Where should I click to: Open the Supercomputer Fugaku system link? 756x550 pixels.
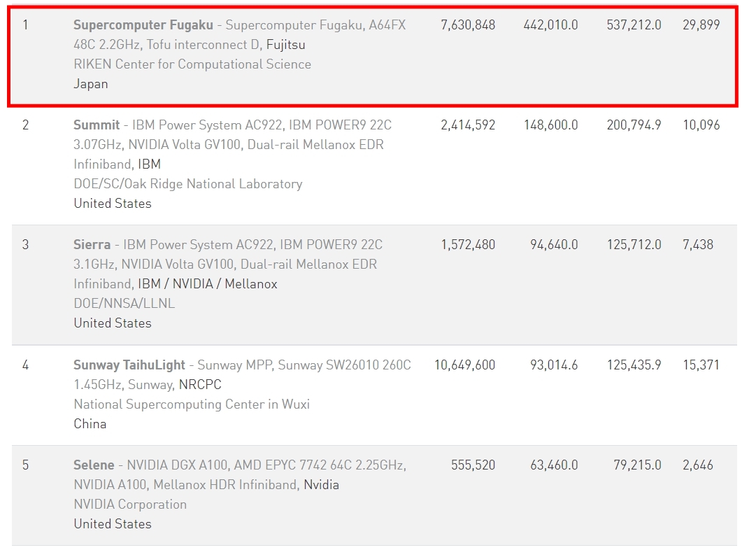coord(143,25)
